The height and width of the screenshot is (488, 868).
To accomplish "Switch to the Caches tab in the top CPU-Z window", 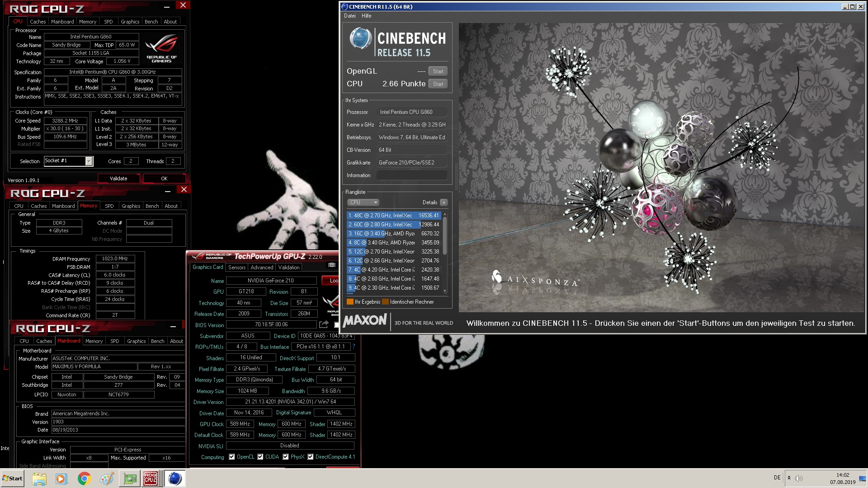I will (x=38, y=22).
